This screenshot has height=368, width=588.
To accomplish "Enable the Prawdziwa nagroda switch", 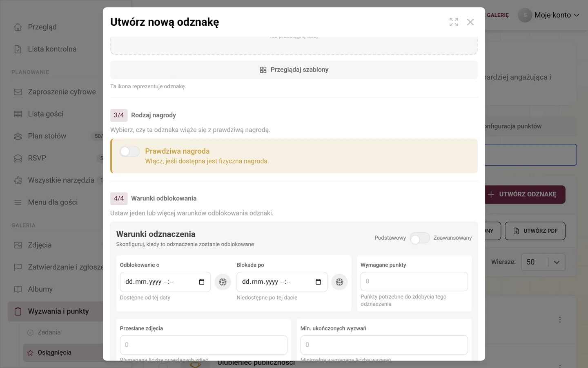I will tap(129, 151).
